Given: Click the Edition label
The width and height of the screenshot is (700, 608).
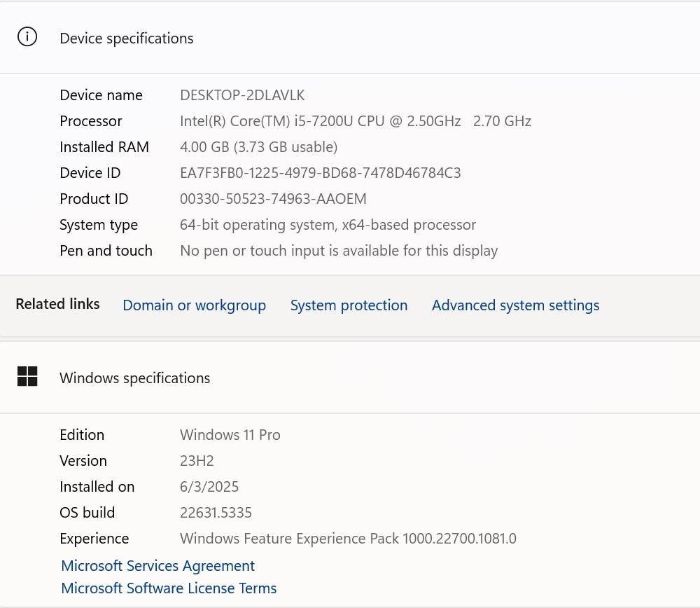Looking at the screenshot, I should (x=82, y=435).
